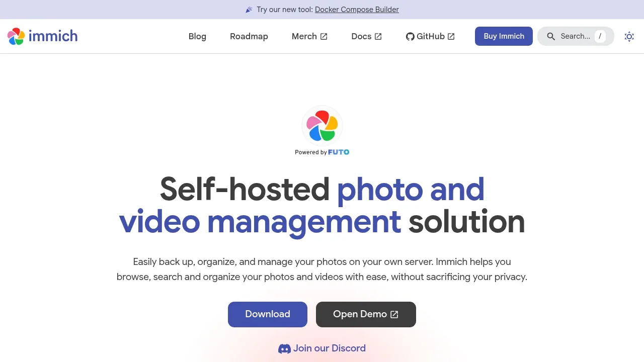Click the Download button

[x=268, y=314]
